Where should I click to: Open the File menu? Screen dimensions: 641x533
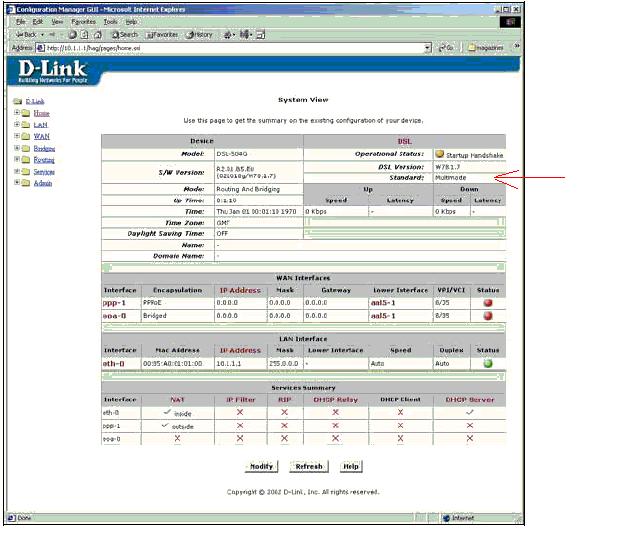tap(21, 22)
